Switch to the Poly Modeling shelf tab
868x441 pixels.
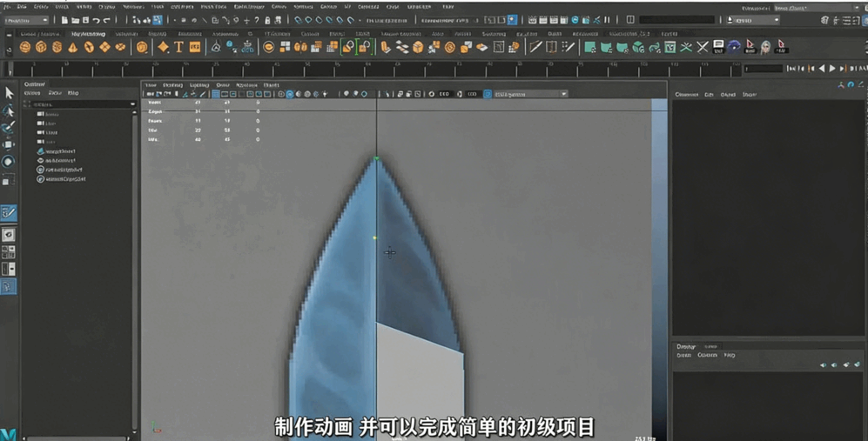click(89, 34)
